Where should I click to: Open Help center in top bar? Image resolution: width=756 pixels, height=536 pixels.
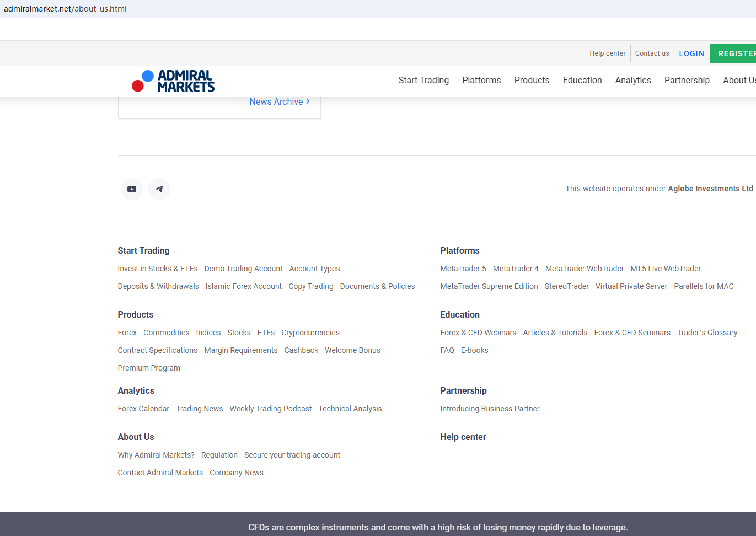(608, 53)
